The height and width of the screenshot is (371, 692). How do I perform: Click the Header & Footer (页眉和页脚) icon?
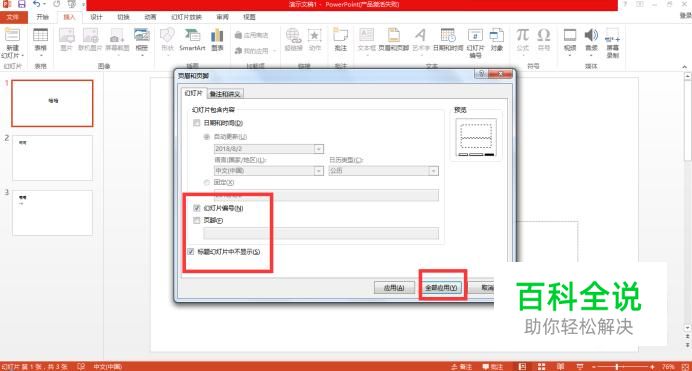coord(393,35)
